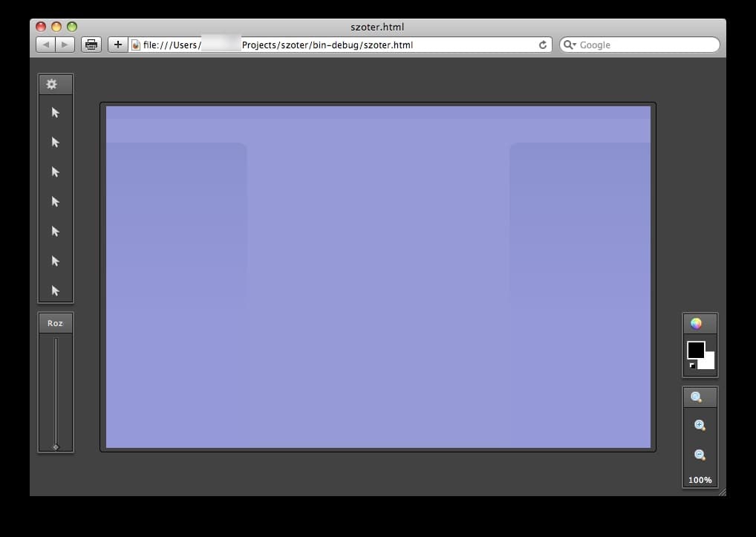The height and width of the screenshot is (537, 756).
Task: Click the Zoom In magnifier icon
Action: [699, 425]
